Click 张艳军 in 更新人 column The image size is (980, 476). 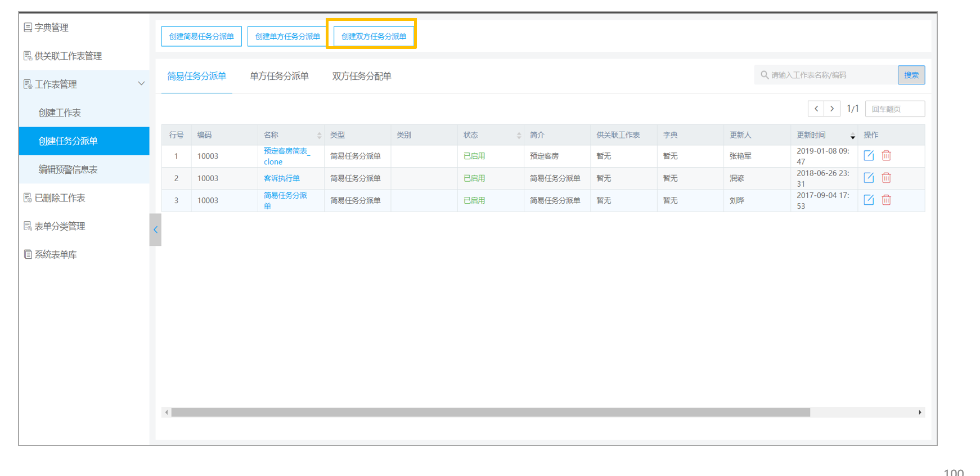tap(740, 156)
